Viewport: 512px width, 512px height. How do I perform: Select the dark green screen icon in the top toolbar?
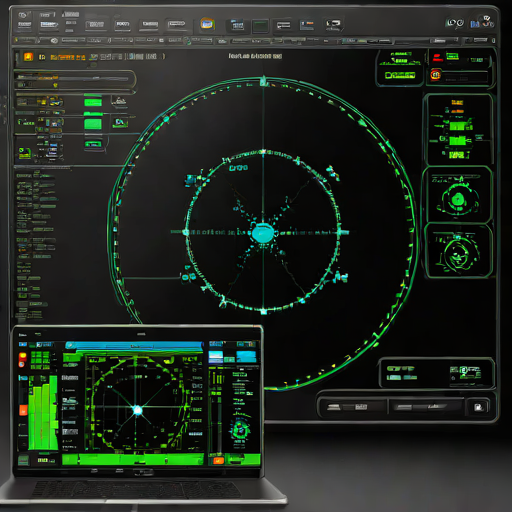260,26
